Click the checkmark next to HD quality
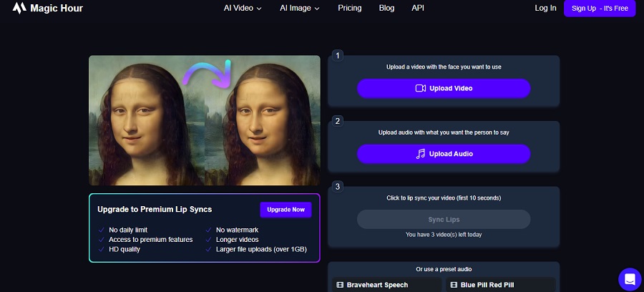The width and height of the screenshot is (644, 292). point(101,249)
